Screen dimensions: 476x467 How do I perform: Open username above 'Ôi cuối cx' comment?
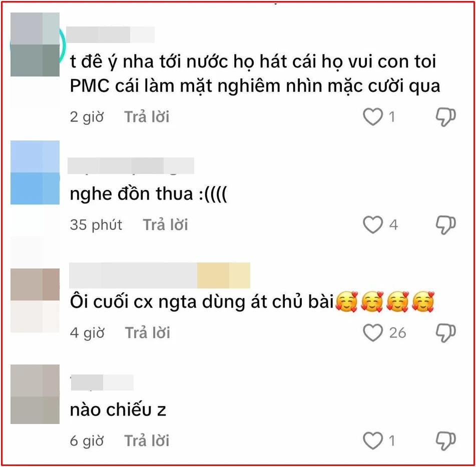[160, 275]
